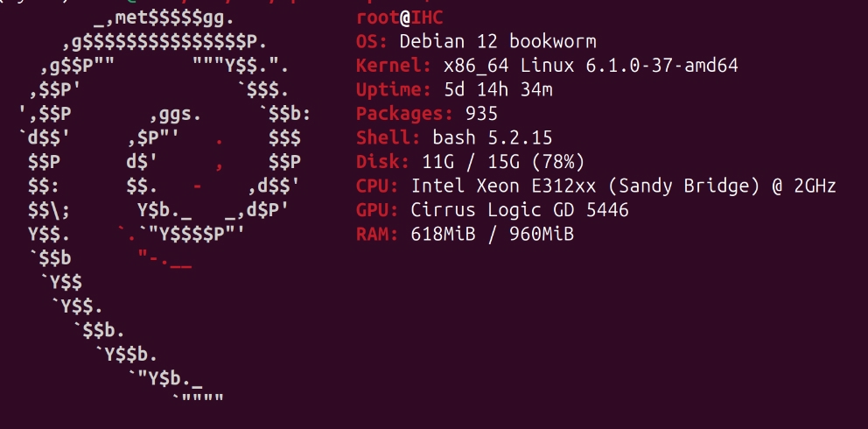Click the package count "935"

(482, 114)
